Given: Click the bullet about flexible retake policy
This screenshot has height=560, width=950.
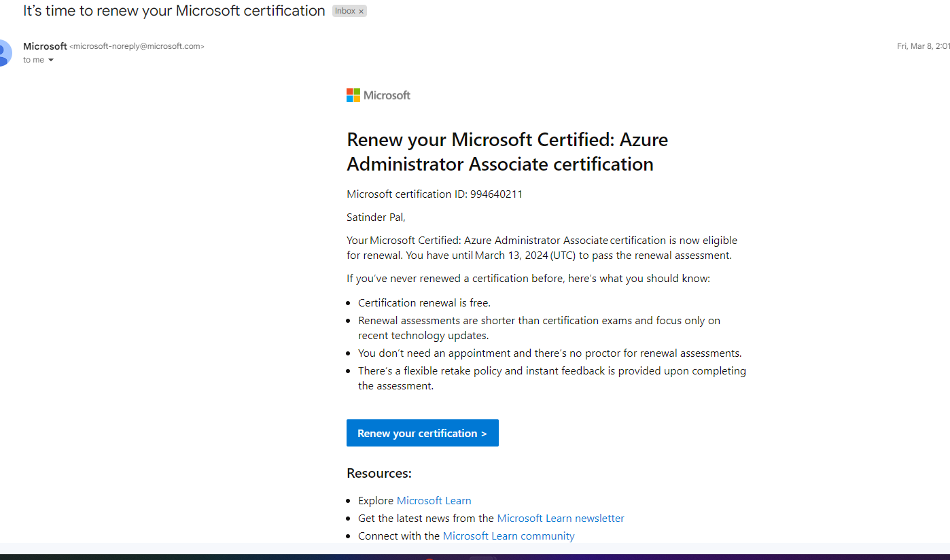Looking at the screenshot, I should click(x=552, y=379).
